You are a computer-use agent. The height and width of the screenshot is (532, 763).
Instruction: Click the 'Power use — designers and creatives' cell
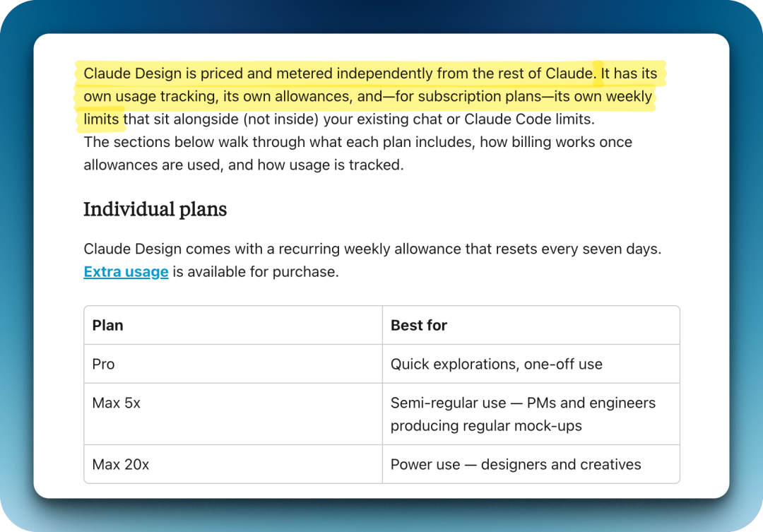coord(516,464)
